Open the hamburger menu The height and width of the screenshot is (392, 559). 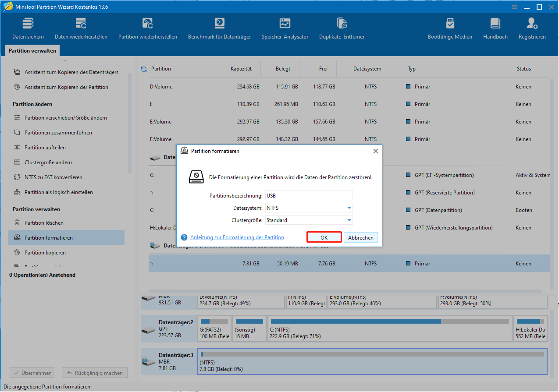point(514,7)
